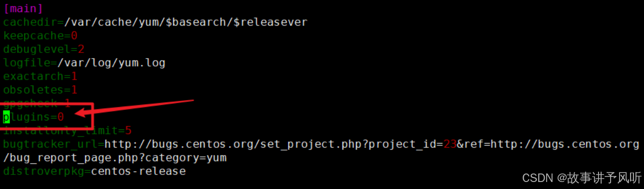Click the keepcache value 0

(74, 36)
